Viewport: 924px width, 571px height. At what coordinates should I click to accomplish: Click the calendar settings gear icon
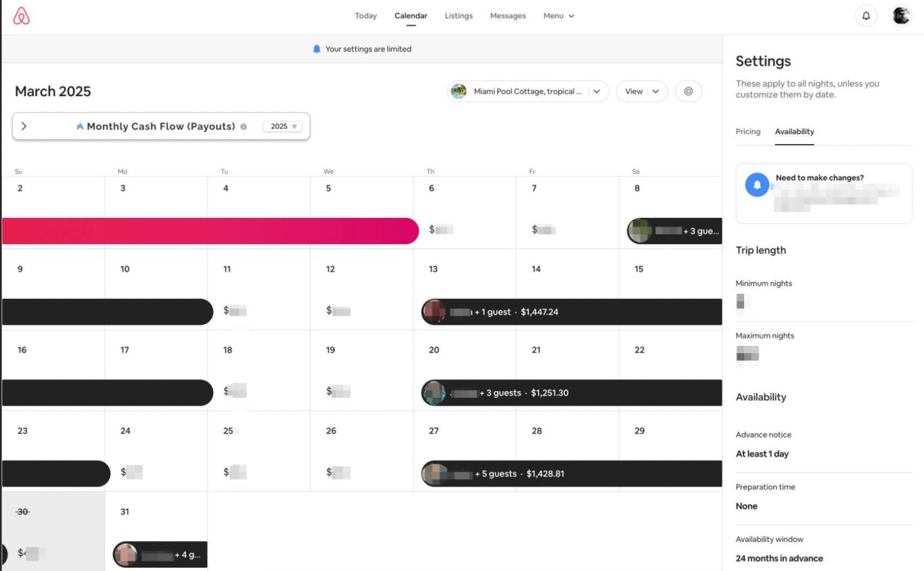[689, 91]
